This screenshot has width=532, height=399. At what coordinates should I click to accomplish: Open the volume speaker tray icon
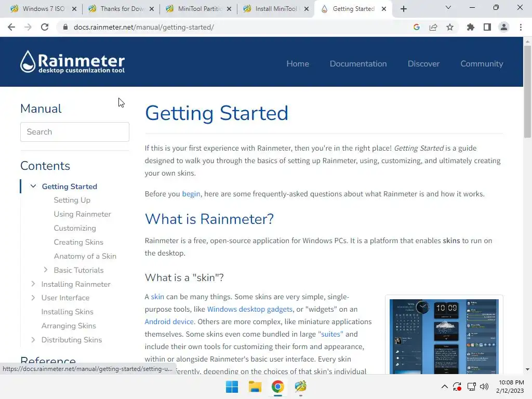pyautogui.click(x=484, y=387)
